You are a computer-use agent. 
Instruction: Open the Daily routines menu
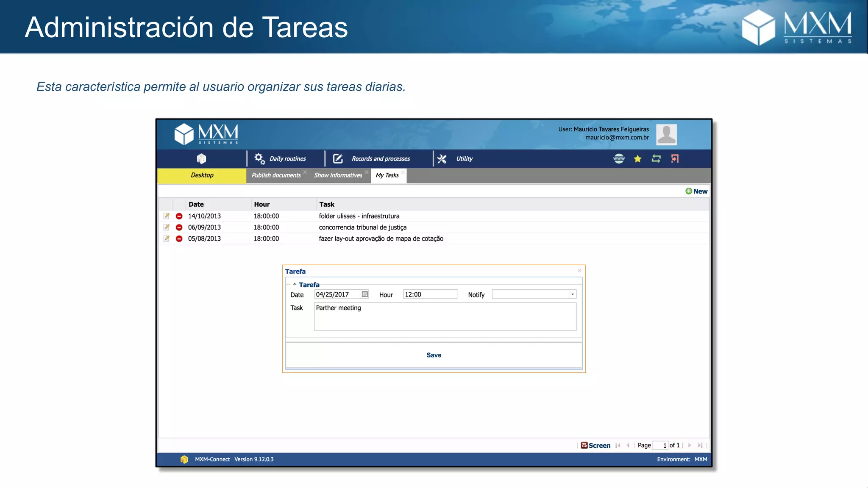pos(287,159)
